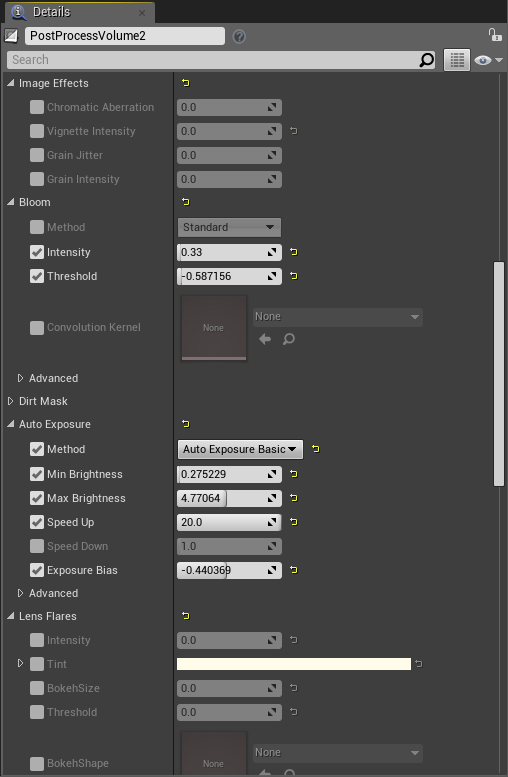Reset Speed Up to default
The image size is (508, 777).
tap(293, 521)
